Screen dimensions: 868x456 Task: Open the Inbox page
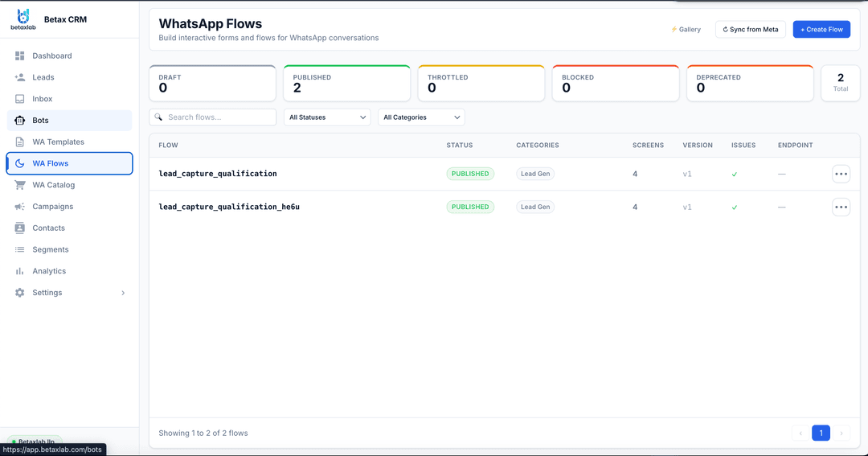(x=70, y=99)
